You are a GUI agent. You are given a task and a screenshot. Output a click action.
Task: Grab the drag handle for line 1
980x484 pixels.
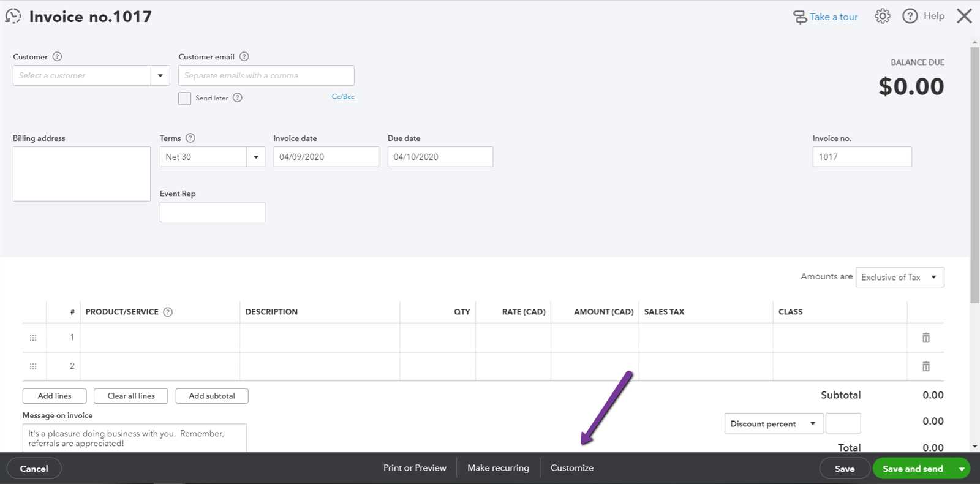click(x=33, y=338)
